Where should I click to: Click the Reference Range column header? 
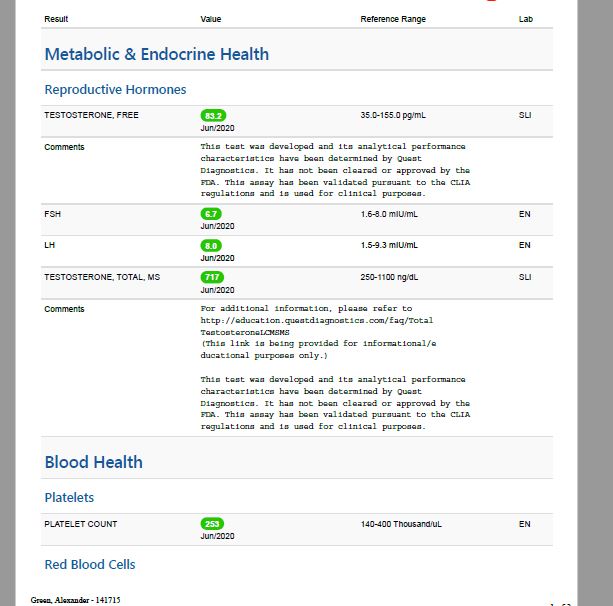(393, 19)
